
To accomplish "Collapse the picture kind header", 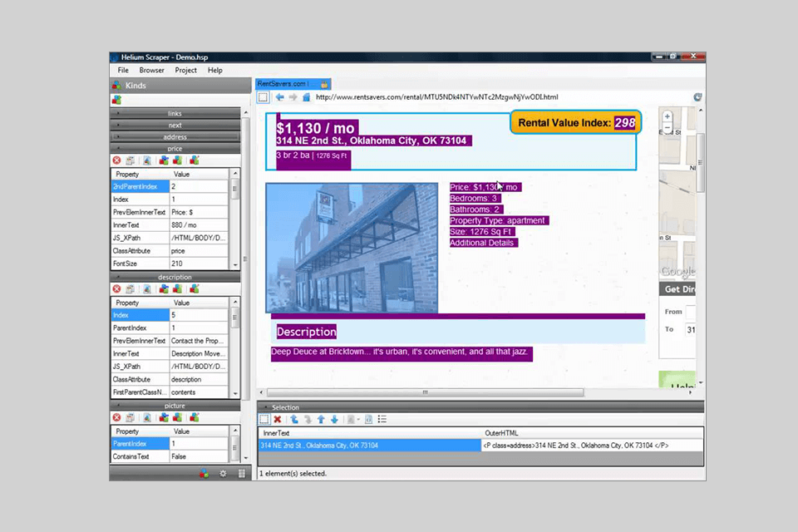I will coord(175,406).
